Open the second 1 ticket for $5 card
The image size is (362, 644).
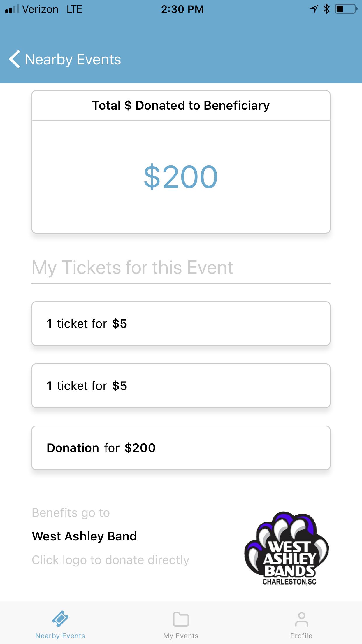point(181,386)
